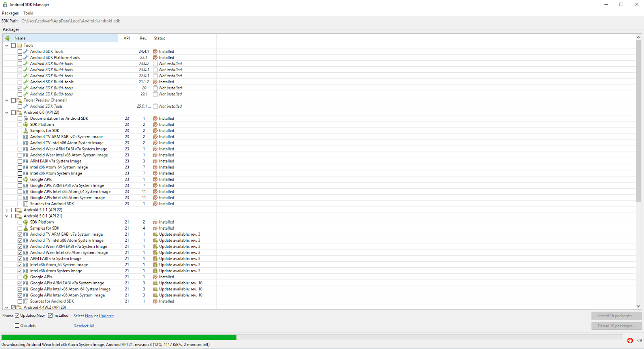Toggle the Updates/New filter checkbox
This screenshot has height=349, width=644.
[x=17, y=316]
